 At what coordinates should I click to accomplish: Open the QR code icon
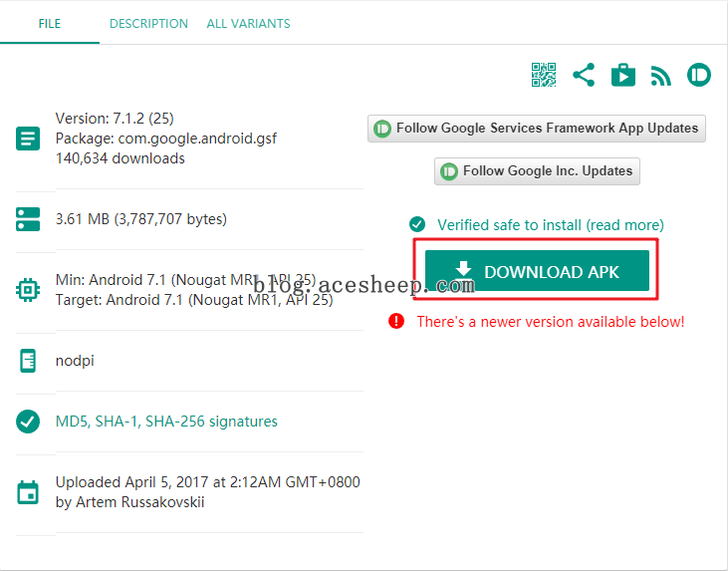coord(544,75)
